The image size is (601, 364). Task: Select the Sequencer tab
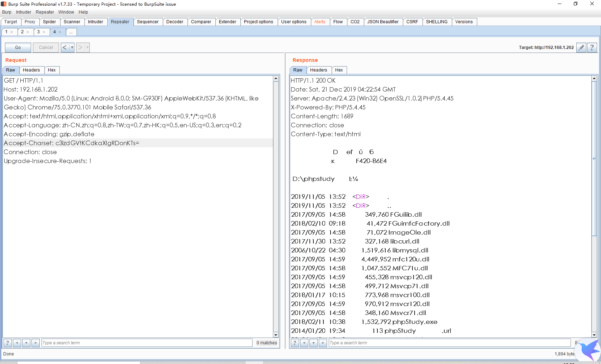click(x=148, y=22)
